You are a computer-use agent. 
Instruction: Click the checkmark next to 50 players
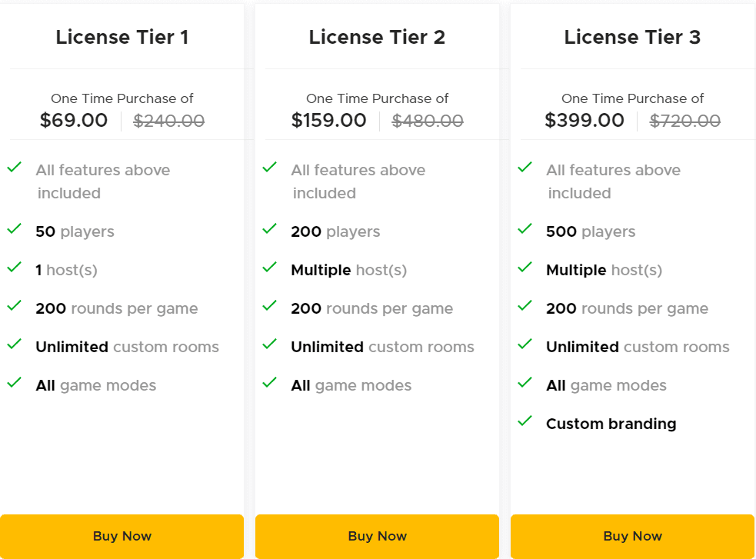[x=14, y=228]
